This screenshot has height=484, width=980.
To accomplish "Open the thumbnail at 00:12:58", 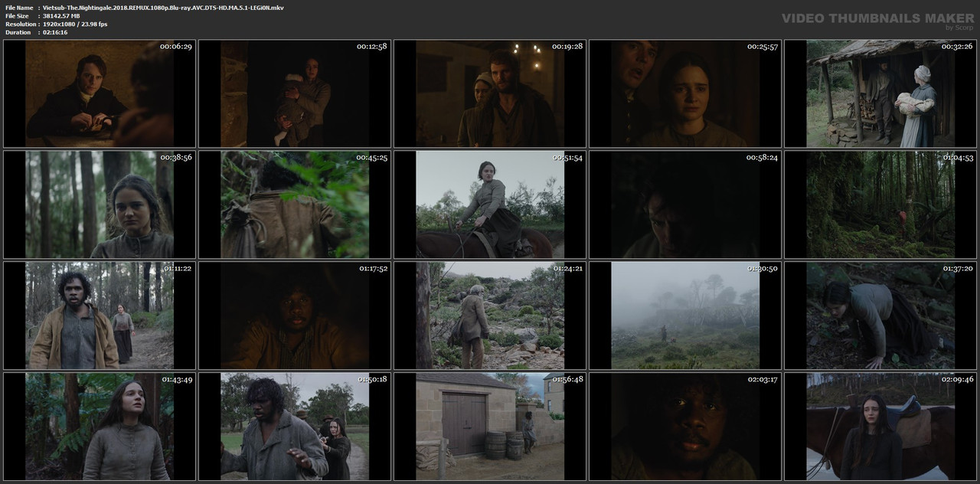I will coord(295,94).
